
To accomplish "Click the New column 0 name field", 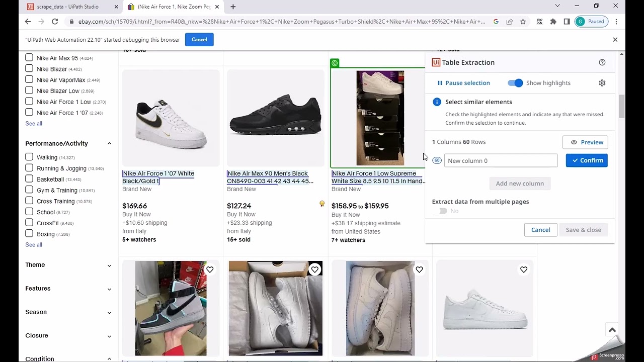I will click(501, 160).
